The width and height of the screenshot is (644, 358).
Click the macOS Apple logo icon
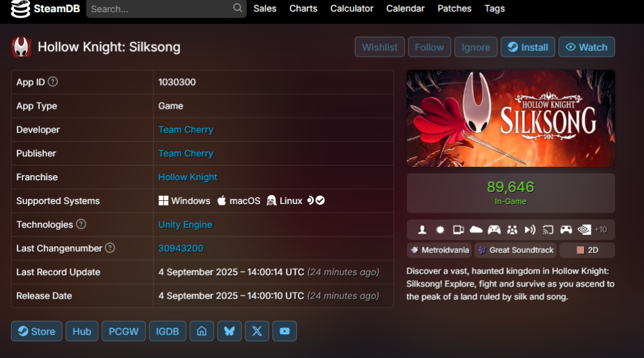222,200
